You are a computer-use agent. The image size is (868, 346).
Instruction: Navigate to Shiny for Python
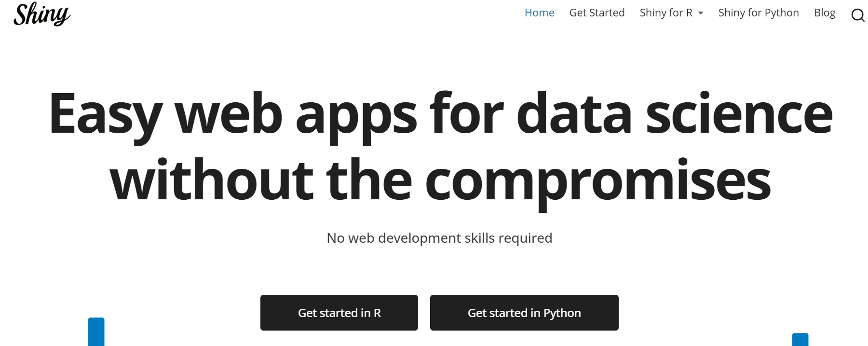tap(758, 13)
